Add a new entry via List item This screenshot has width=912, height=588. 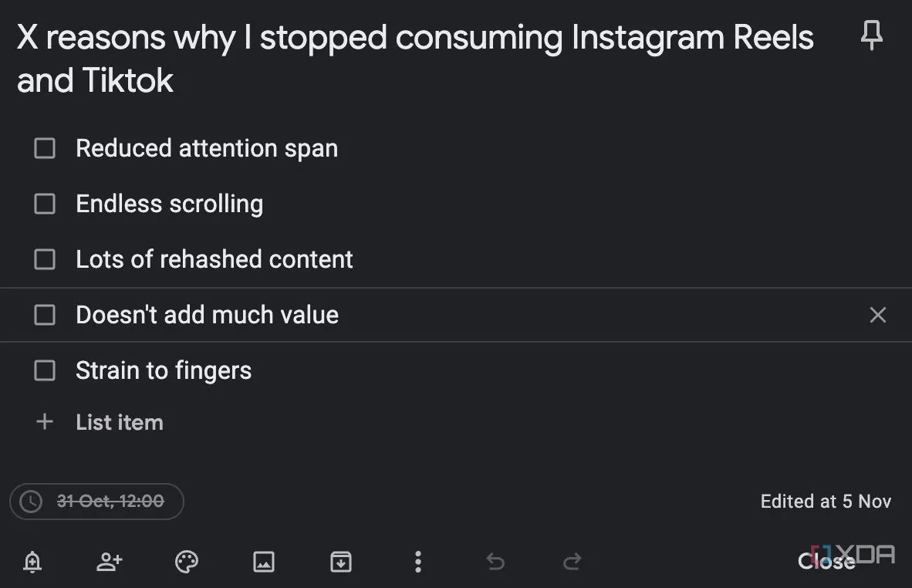(120, 422)
